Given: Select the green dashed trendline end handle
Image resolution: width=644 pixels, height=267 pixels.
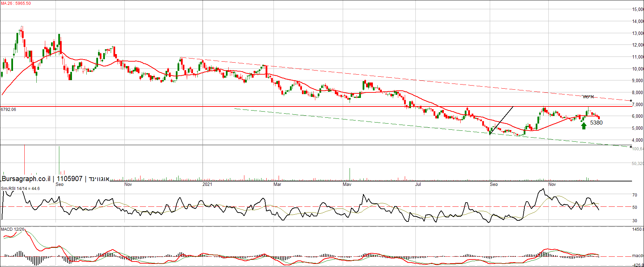Looking at the screenshot, I should click(631, 147).
